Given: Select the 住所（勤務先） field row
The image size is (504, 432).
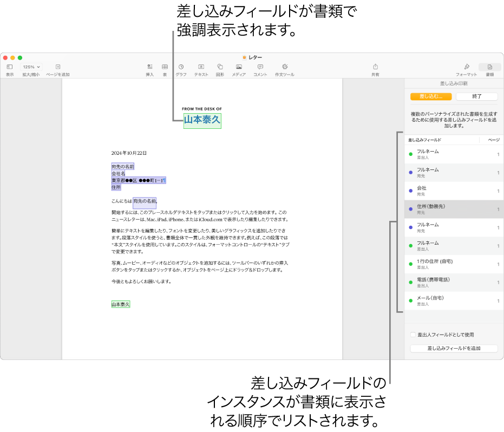Looking at the screenshot, I should (x=454, y=210).
